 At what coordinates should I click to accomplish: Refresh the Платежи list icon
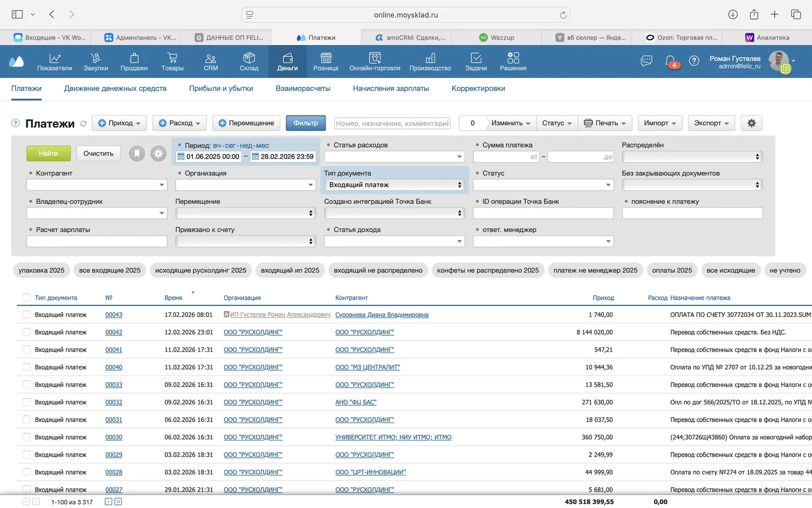83,123
